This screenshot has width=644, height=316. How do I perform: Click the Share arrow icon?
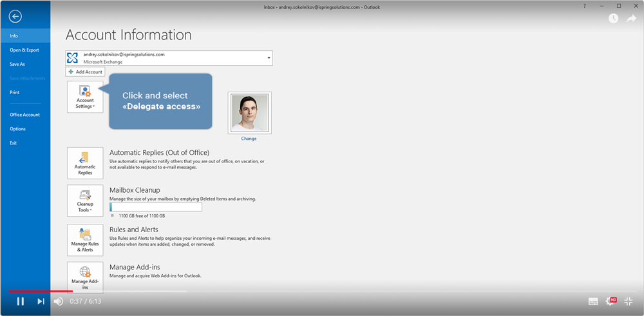click(631, 19)
